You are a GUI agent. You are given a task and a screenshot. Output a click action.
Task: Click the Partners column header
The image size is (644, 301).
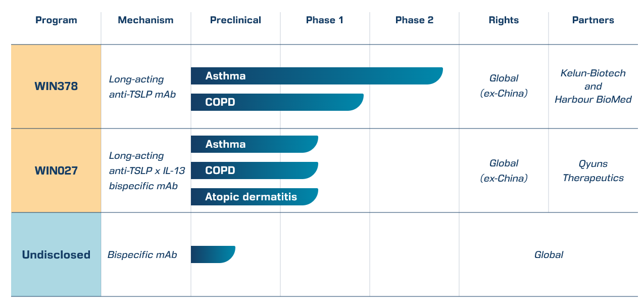(x=593, y=20)
